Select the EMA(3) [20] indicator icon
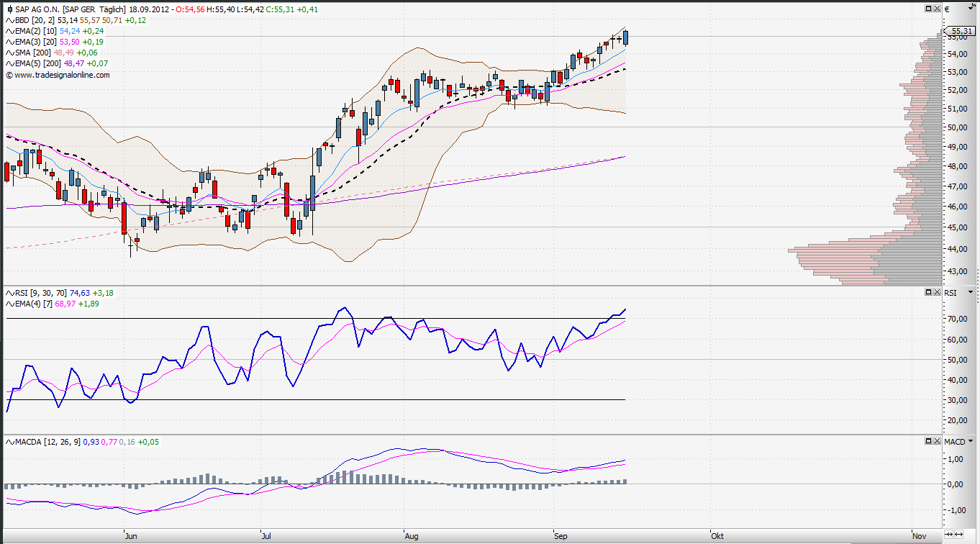Image resolution: width=980 pixels, height=544 pixels. [x=9, y=42]
